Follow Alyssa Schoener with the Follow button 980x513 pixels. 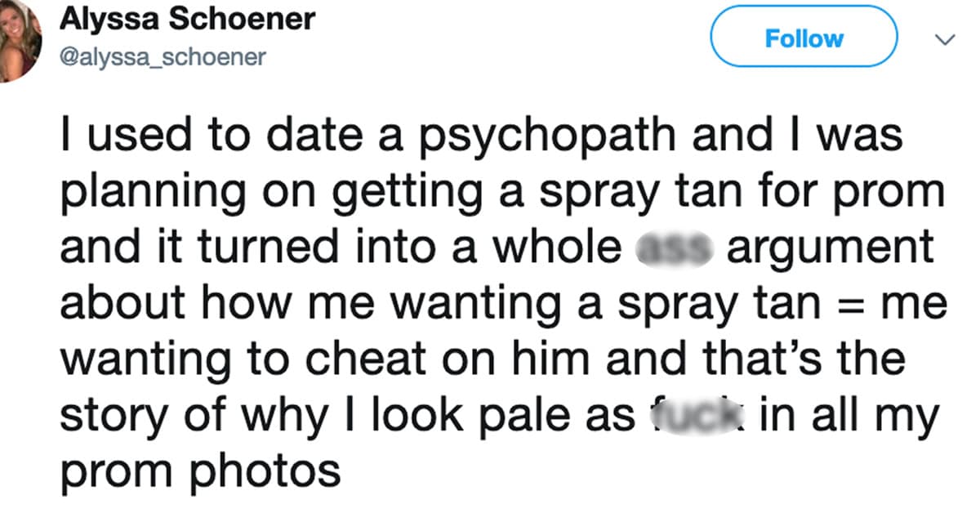(x=804, y=38)
